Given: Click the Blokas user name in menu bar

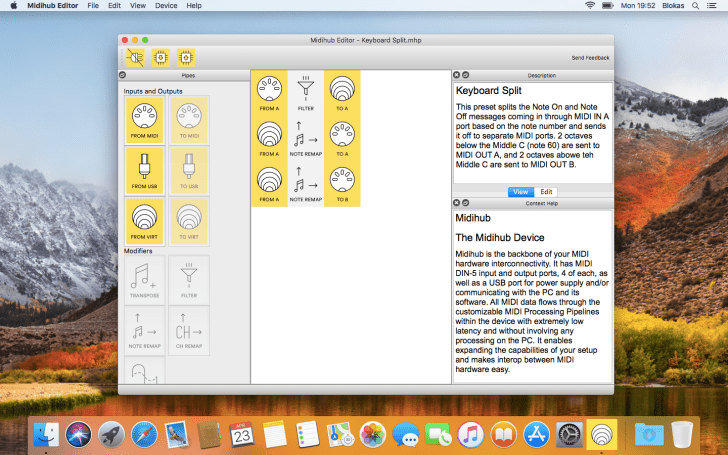Looking at the screenshot, I should click(x=673, y=6).
